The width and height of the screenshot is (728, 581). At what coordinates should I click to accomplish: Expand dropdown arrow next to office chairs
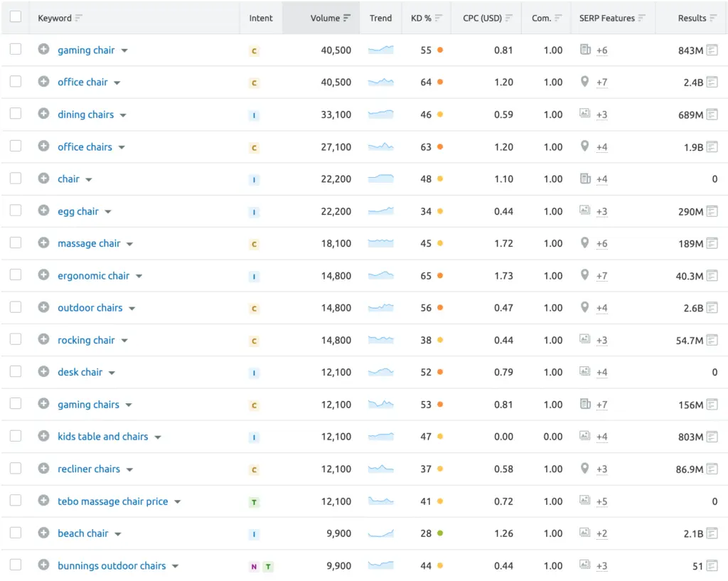pos(122,147)
